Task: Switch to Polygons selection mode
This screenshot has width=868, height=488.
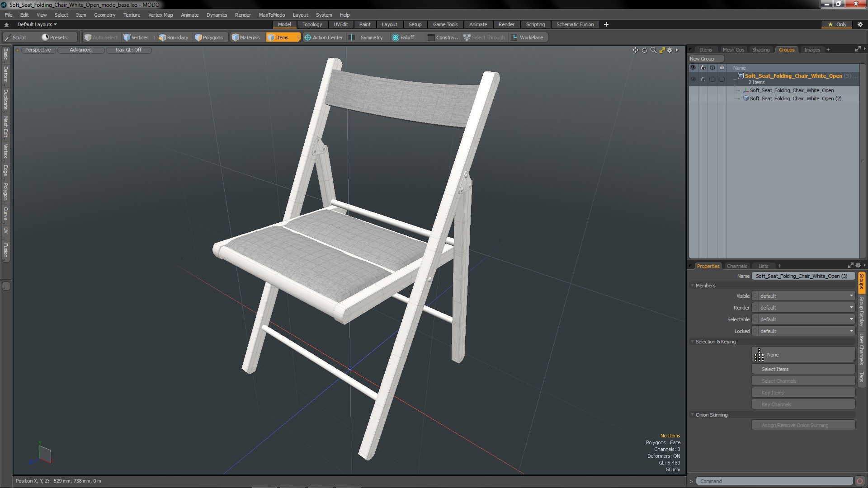Action: coord(209,38)
